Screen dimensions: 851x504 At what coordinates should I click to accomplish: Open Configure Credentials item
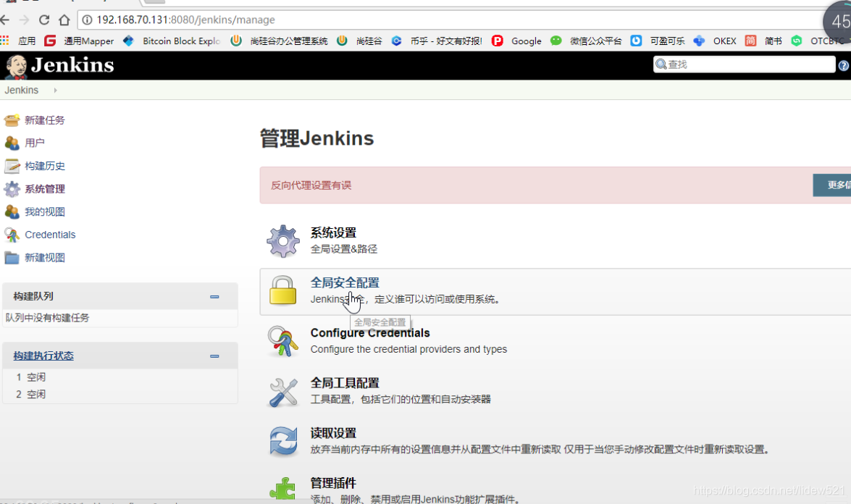tap(370, 332)
